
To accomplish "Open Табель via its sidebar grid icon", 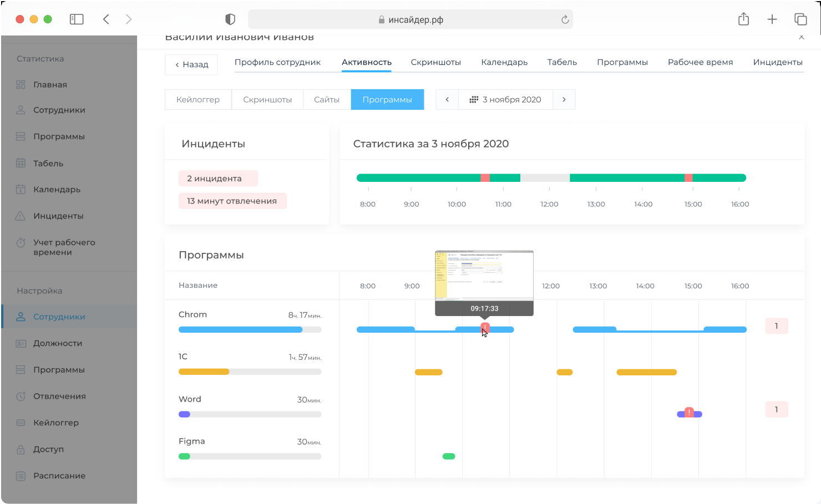I will 21,164.
